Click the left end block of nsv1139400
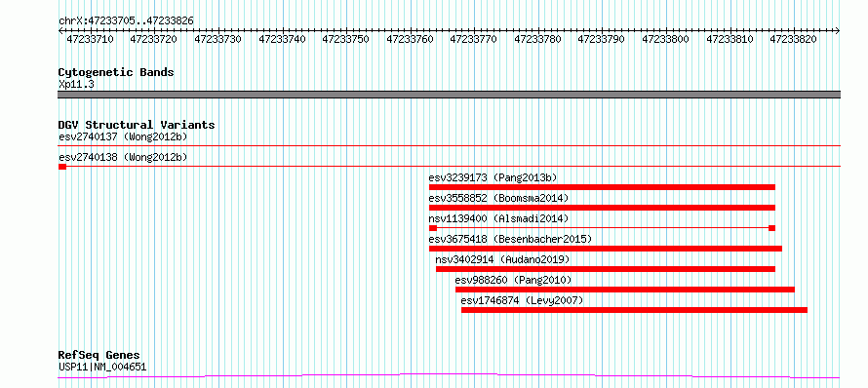868x388 pixels. click(x=433, y=228)
